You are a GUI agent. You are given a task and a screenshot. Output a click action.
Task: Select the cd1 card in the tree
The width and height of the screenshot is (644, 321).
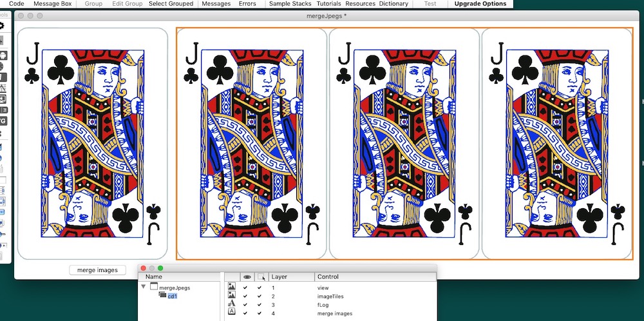[172, 296]
